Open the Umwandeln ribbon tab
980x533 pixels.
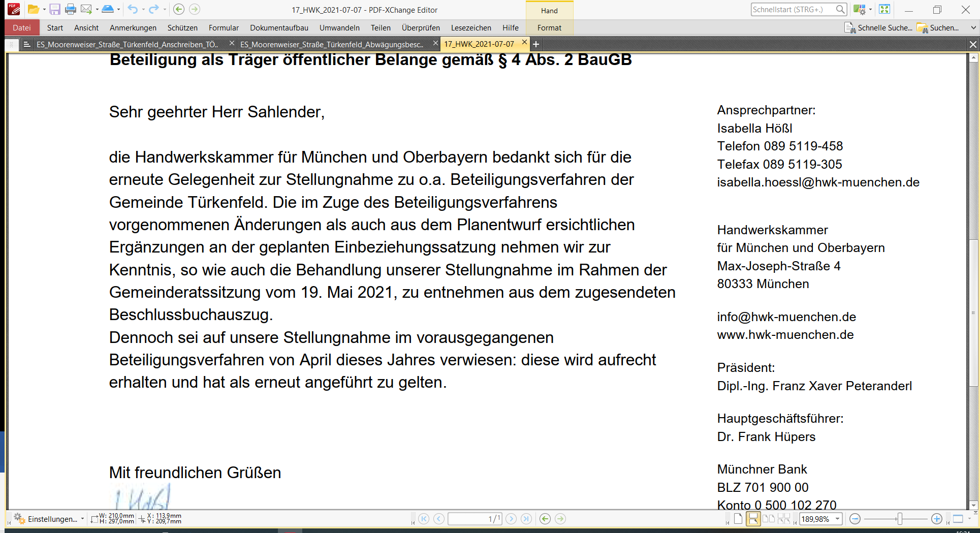coord(339,28)
